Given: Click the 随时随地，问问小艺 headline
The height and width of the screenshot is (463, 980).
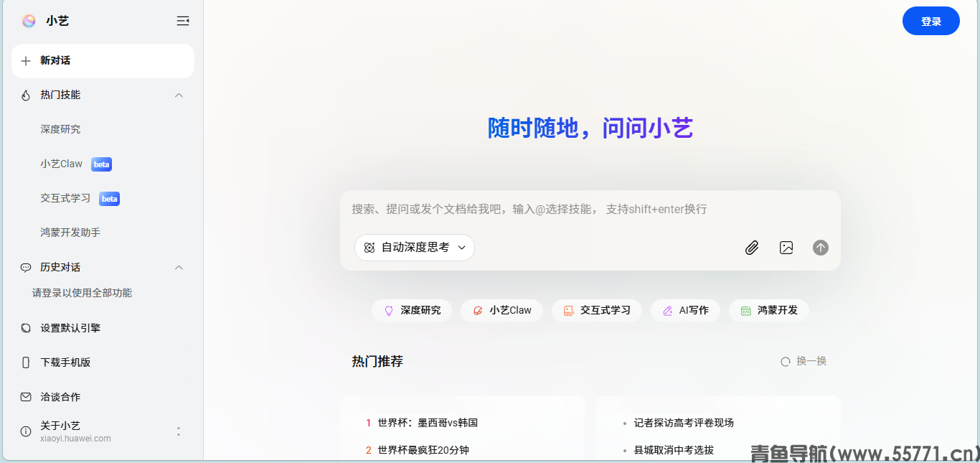Looking at the screenshot, I should click(590, 128).
